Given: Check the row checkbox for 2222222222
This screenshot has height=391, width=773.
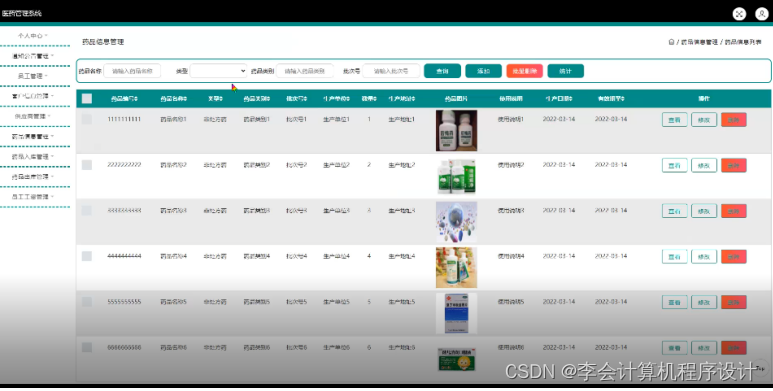Looking at the screenshot, I should pyautogui.click(x=87, y=165).
